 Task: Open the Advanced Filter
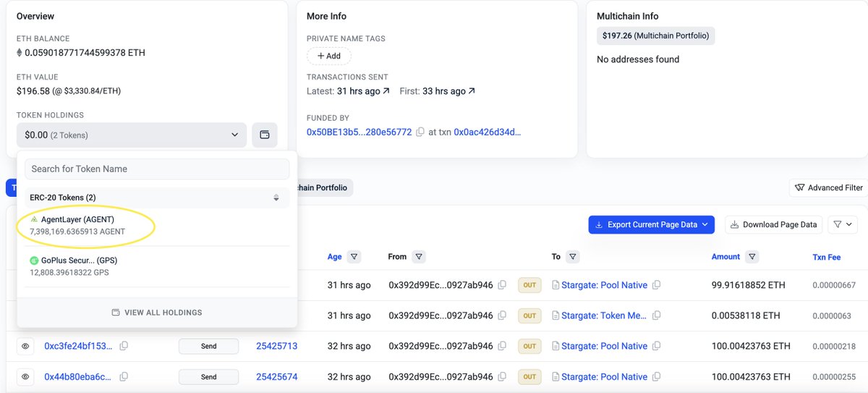(829, 187)
